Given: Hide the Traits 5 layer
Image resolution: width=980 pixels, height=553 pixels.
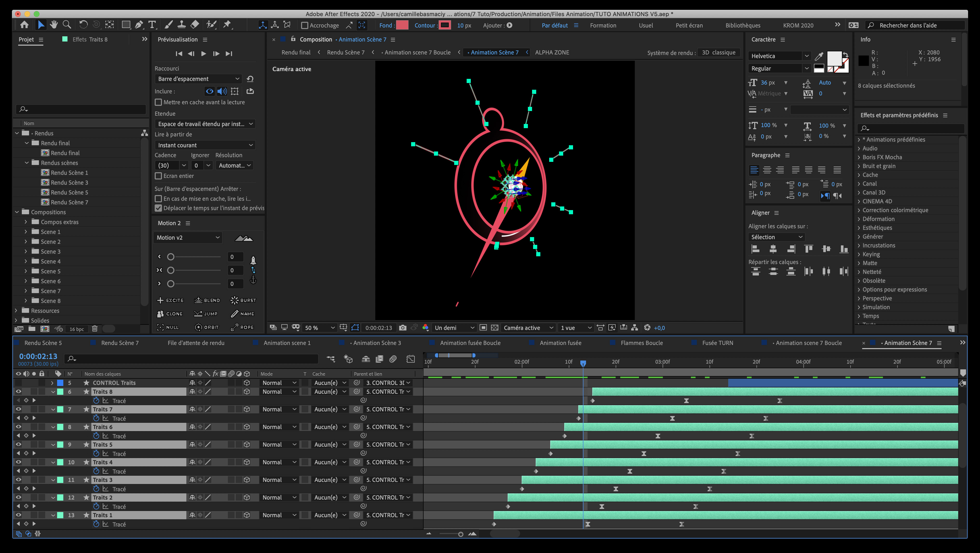Looking at the screenshot, I should tap(18, 444).
